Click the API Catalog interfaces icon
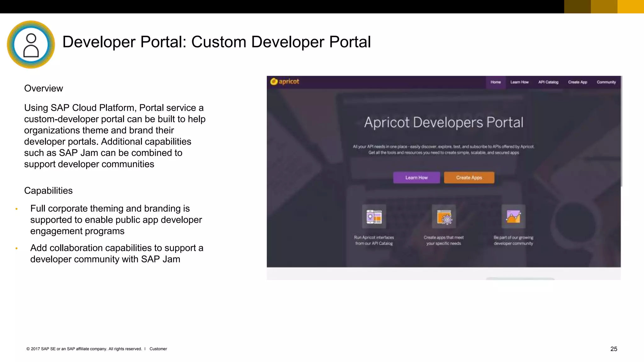Image resolution: width=644 pixels, height=362 pixels. [374, 217]
